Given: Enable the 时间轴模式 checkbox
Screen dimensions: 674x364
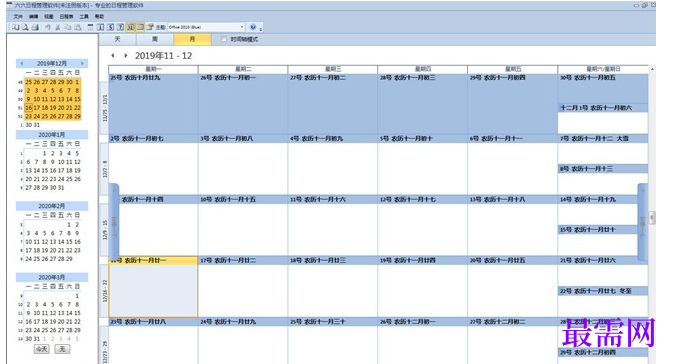Looking at the screenshot, I should click(224, 39).
